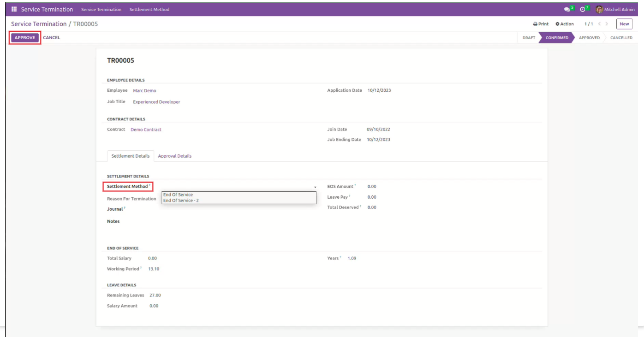Open the apps grid menu icon
Viewport: 644px width, 337px height.
pyautogui.click(x=14, y=9)
